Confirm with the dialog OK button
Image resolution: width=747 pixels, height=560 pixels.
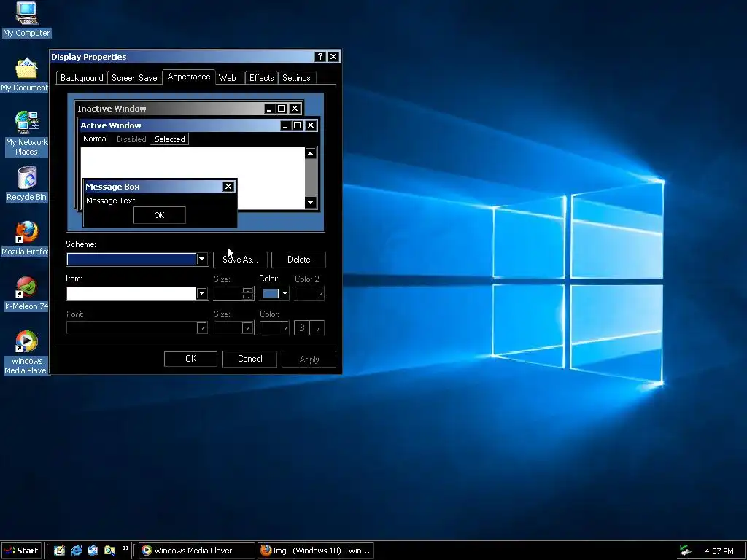(x=190, y=359)
